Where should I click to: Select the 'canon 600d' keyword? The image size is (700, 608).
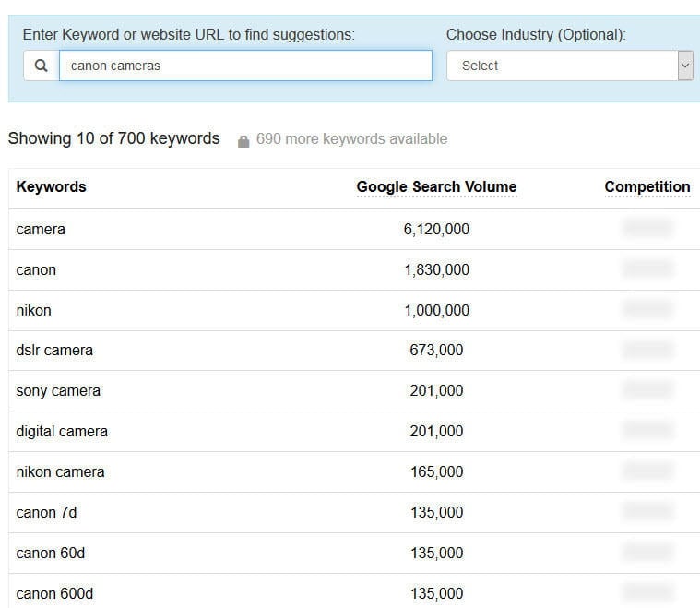54,594
